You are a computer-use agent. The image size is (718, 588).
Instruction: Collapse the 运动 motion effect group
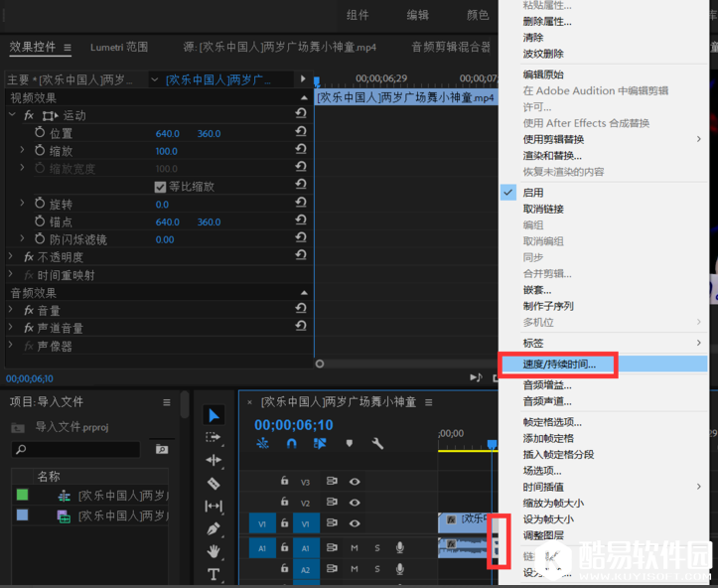click(x=12, y=115)
